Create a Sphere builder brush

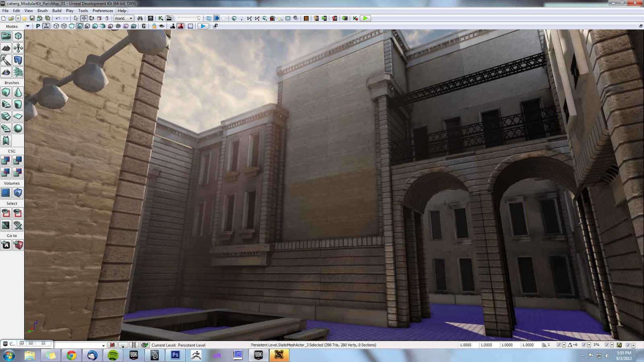pyautogui.click(x=18, y=128)
